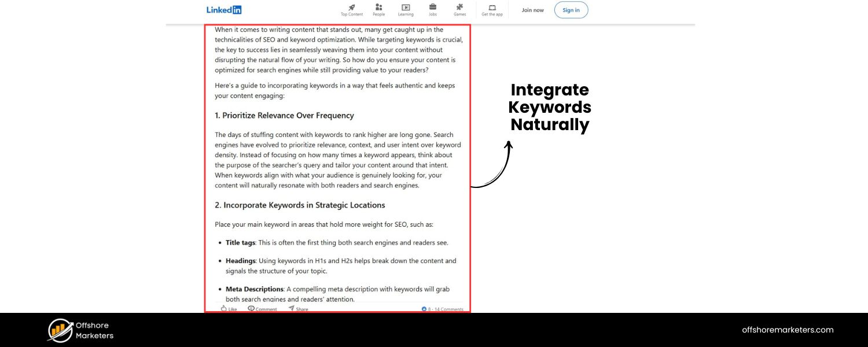868x347 pixels.
Task: Click the Share arrow icon
Action: [x=291, y=308]
